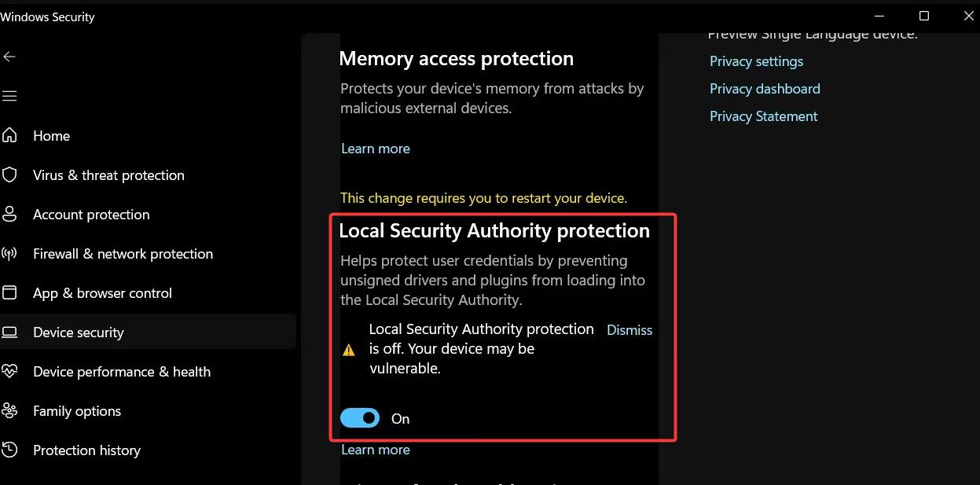Click the App & browser control window icon
This screenshot has height=485, width=980.
(9, 292)
